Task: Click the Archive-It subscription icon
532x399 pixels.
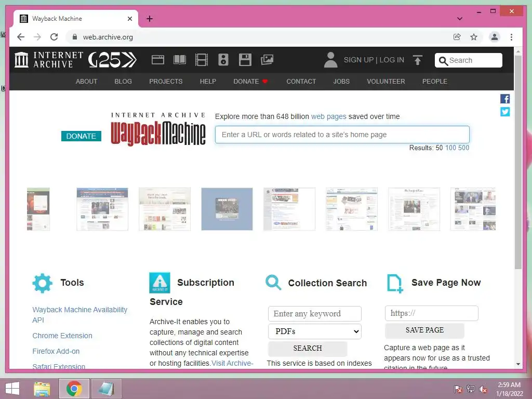Action: (x=159, y=283)
